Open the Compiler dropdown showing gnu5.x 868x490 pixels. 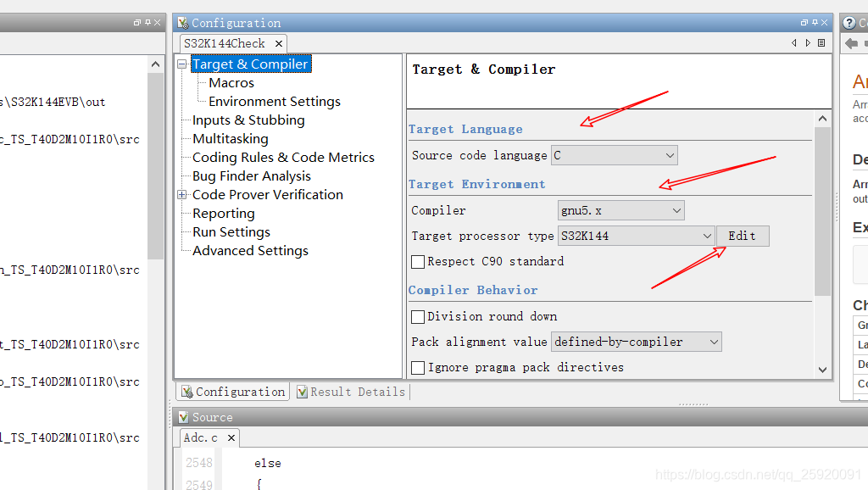[621, 210]
